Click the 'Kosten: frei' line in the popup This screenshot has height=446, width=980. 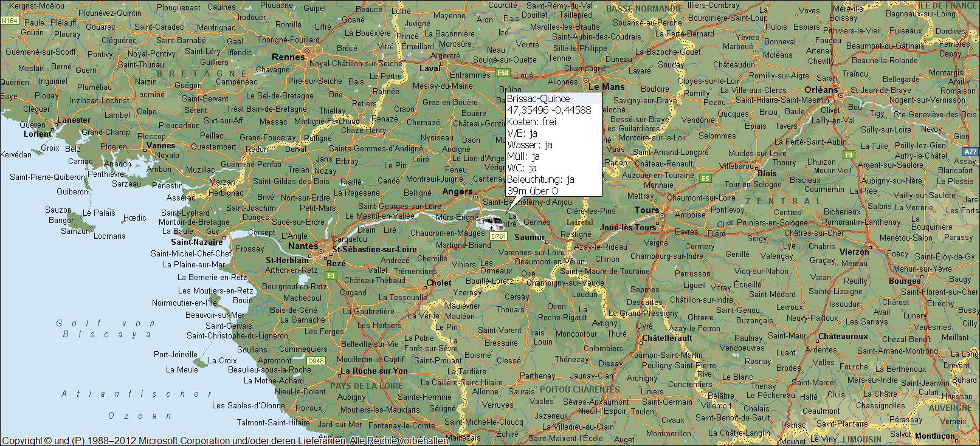(531, 122)
